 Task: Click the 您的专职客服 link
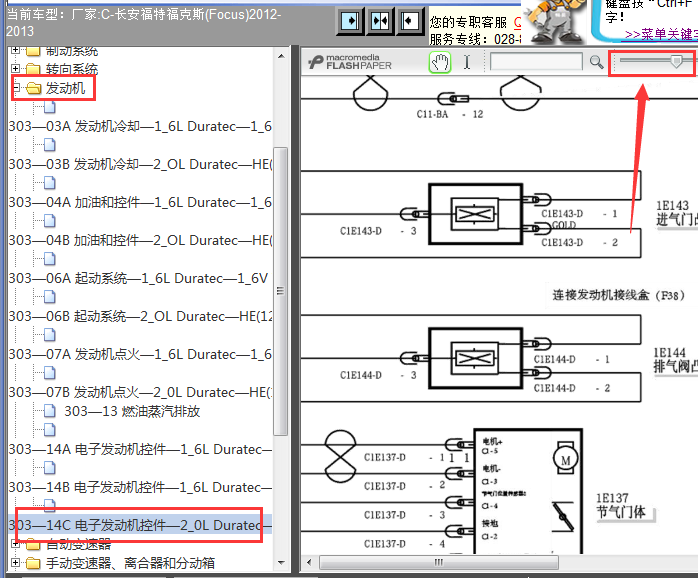tap(468, 22)
